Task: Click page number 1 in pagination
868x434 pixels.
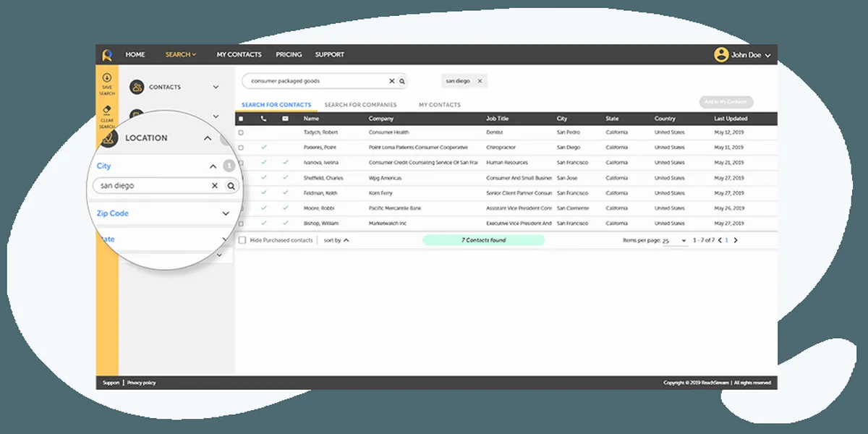Action: click(x=727, y=240)
